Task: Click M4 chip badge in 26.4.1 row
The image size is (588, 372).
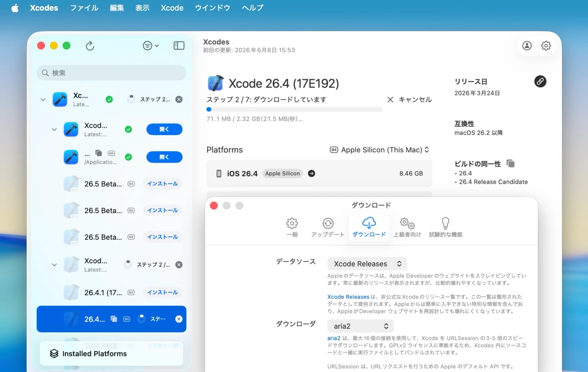Action: [x=131, y=293]
